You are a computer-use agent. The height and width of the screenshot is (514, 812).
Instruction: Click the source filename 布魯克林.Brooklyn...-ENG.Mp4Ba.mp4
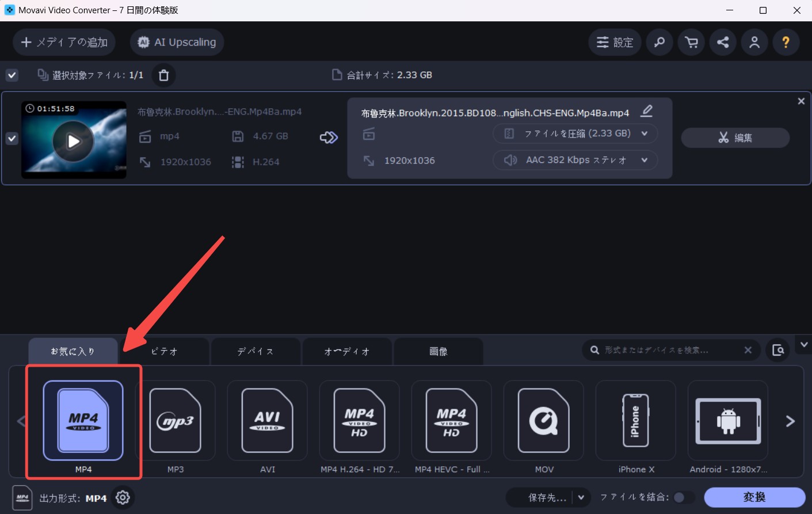click(219, 112)
